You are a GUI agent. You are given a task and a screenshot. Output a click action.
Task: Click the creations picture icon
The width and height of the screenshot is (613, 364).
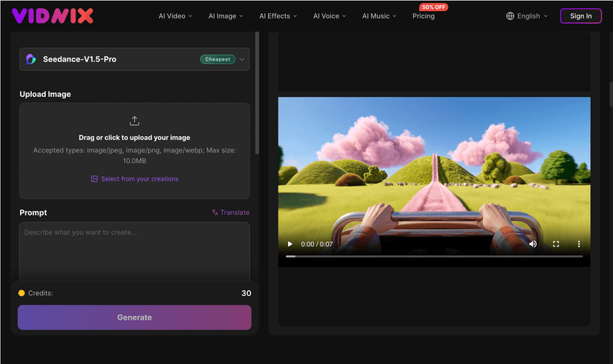click(x=94, y=179)
